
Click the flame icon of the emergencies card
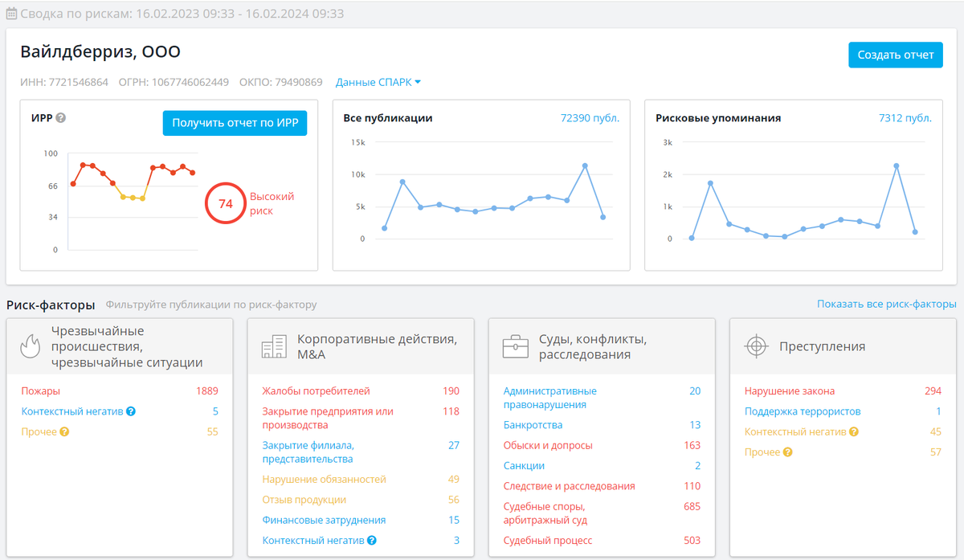click(x=31, y=345)
